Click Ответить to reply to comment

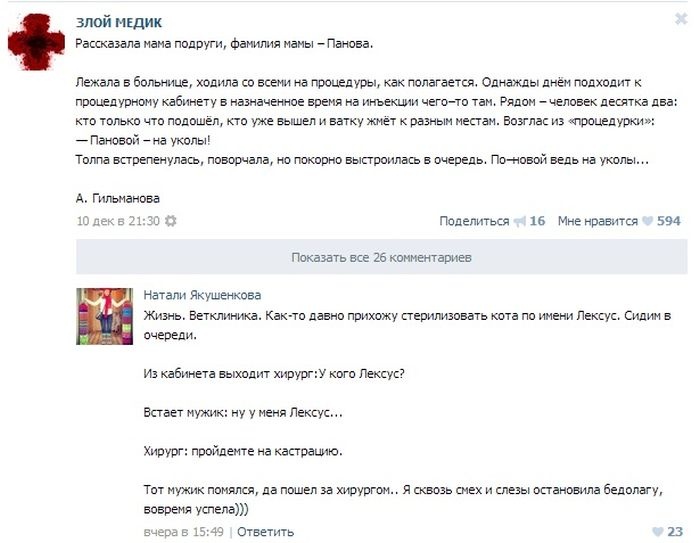click(x=265, y=532)
